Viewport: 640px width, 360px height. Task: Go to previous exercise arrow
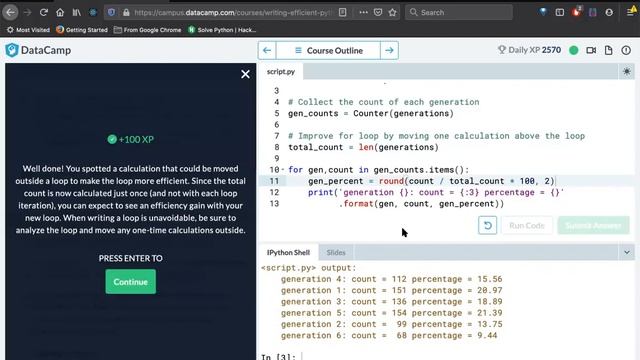click(267, 51)
